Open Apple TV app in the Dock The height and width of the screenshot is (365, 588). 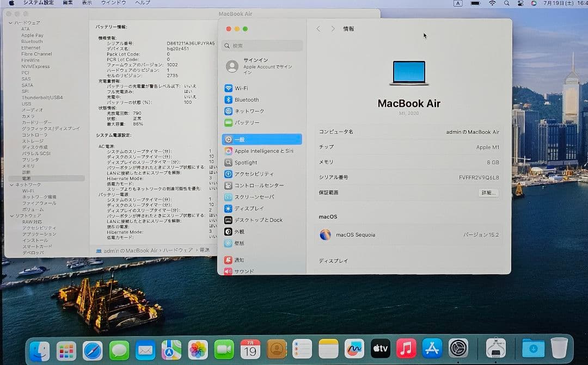coord(380,349)
